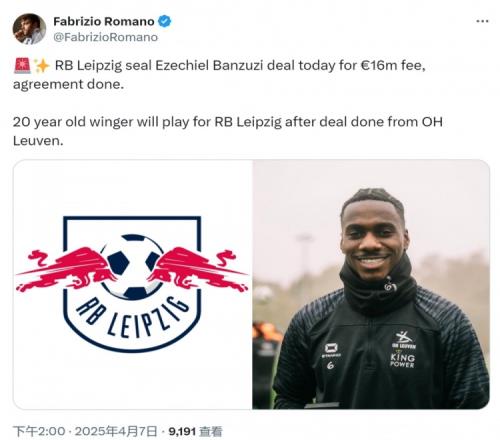
Task: Click the King Power sponsor logo on the jacket
Action: 403,360
